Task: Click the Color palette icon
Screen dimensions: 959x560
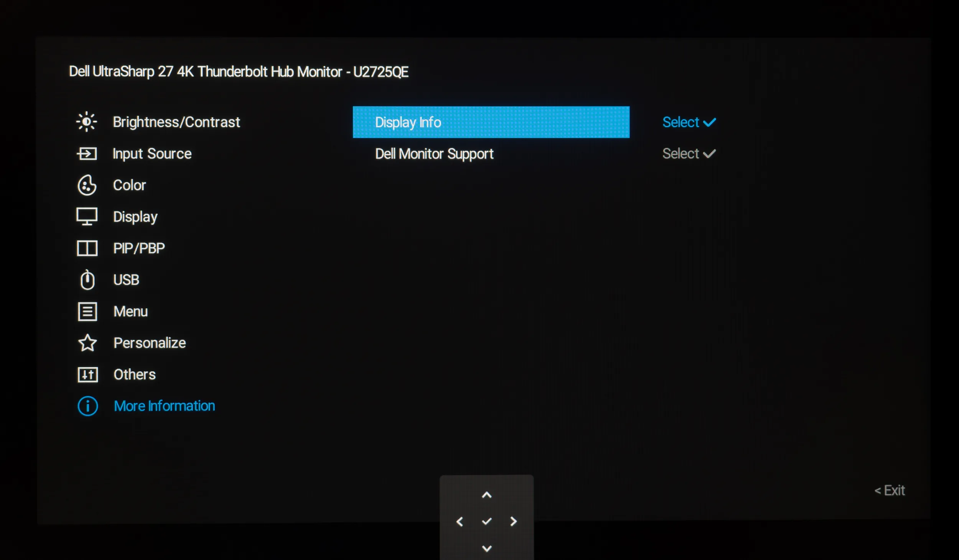Action: pos(87,186)
